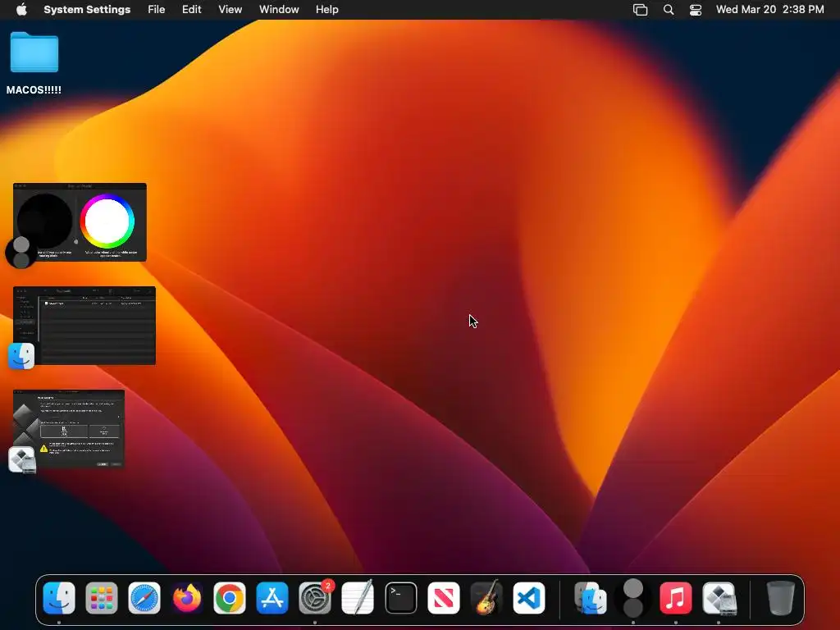
Task: Open the Stage Manager menu bar icon
Action: pos(640,10)
